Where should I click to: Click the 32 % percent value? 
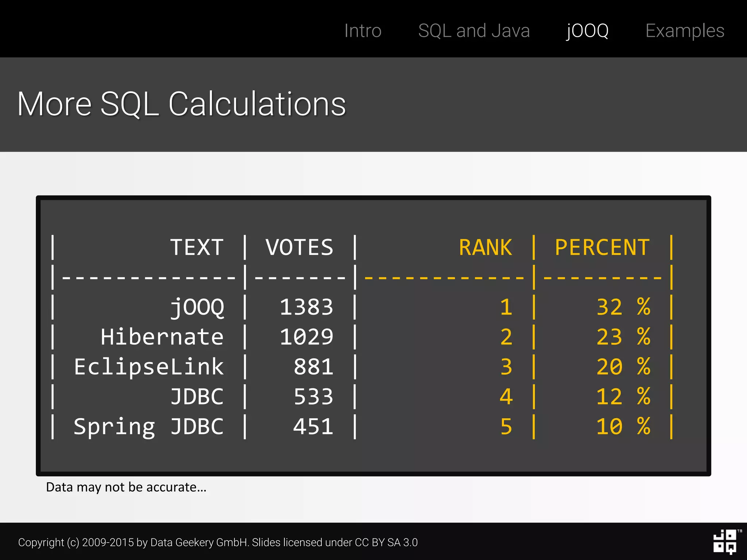point(623,307)
